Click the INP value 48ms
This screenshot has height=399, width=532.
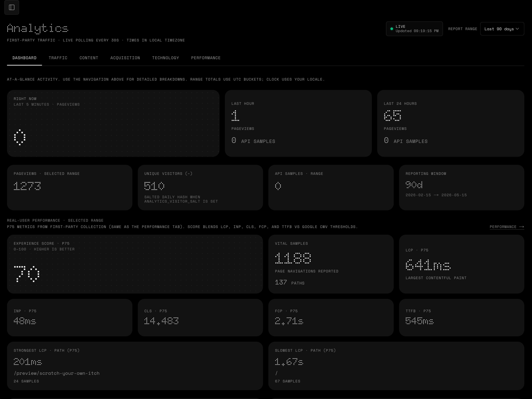[25, 321]
